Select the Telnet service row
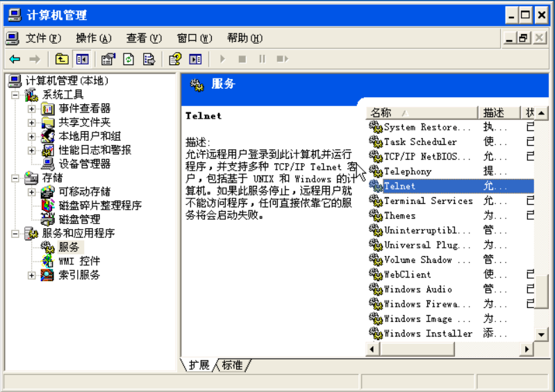Viewport: 555px width, 392px height. coord(449,186)
